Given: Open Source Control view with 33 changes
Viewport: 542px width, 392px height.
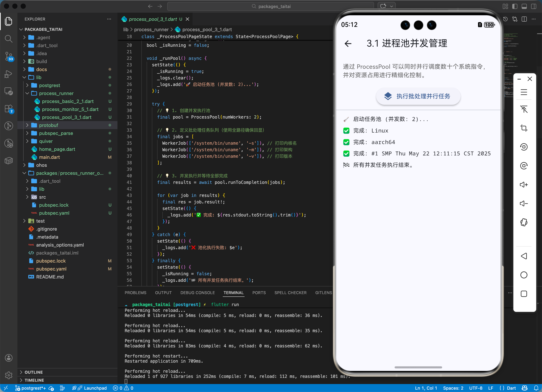Looking at the screenshot, I should (x=9, y=56).
